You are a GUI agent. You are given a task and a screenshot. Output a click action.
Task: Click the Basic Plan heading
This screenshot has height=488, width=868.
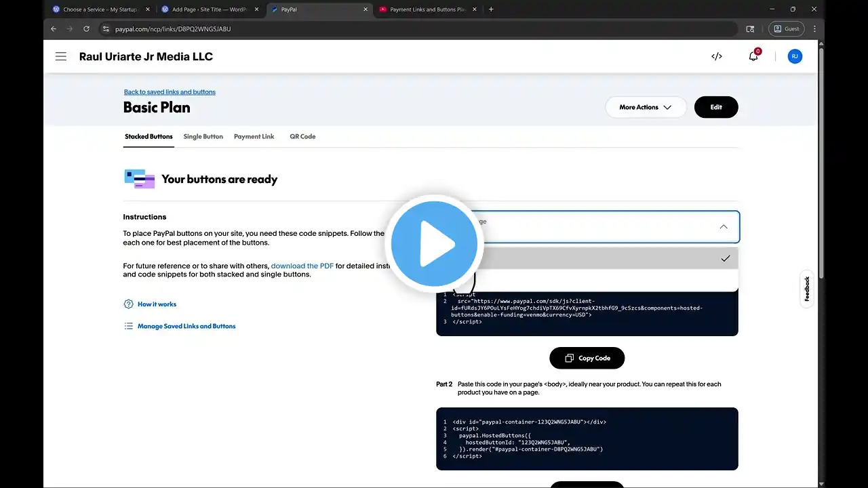[157, 107]
